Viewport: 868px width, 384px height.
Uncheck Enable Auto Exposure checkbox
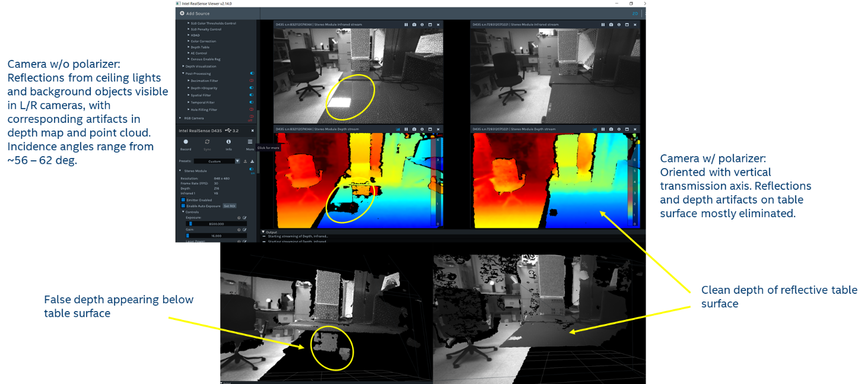(183, 206)
